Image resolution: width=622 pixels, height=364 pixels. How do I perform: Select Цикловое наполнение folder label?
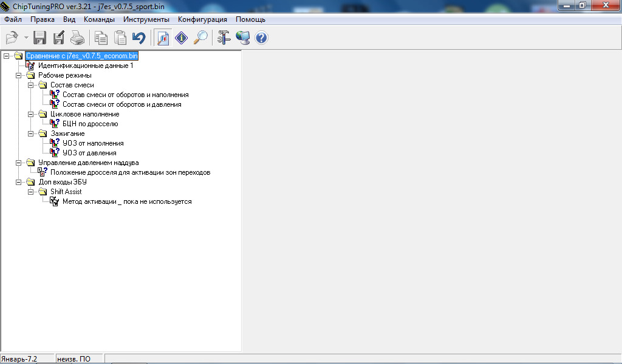85,114
